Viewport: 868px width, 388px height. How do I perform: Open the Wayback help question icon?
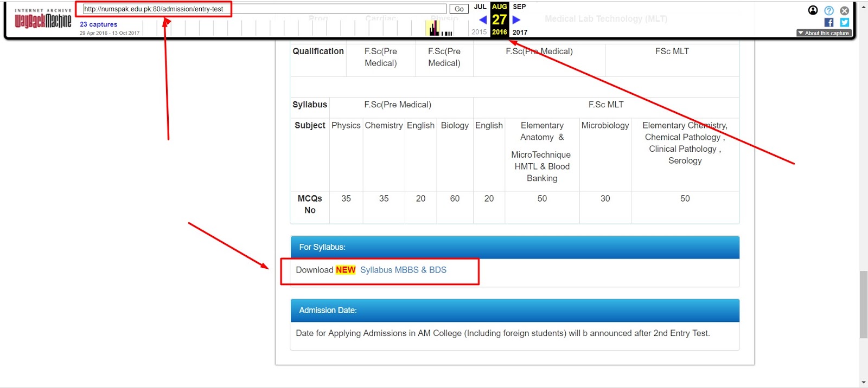(x=829, y=10)
